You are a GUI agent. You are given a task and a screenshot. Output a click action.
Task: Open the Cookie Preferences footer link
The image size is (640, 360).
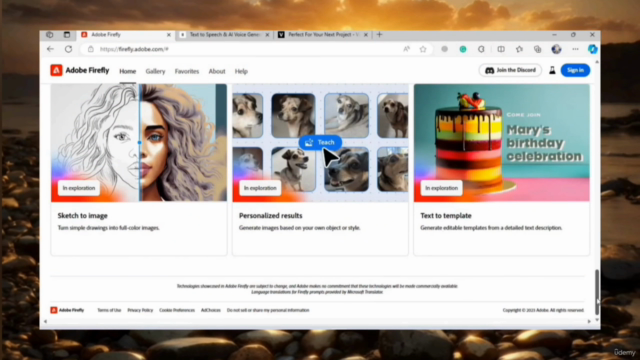tap(177, 310)
